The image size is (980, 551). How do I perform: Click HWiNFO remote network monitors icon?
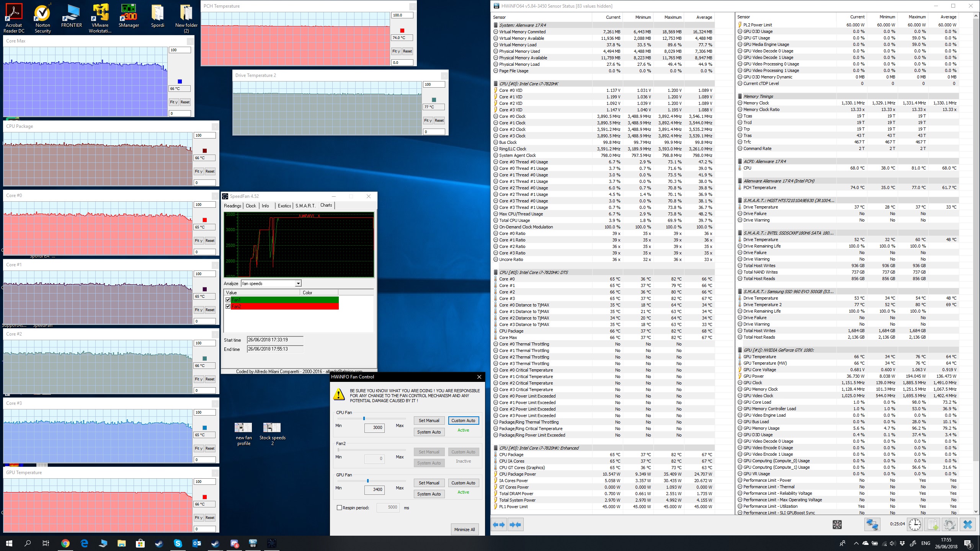[x=872, y=525]
